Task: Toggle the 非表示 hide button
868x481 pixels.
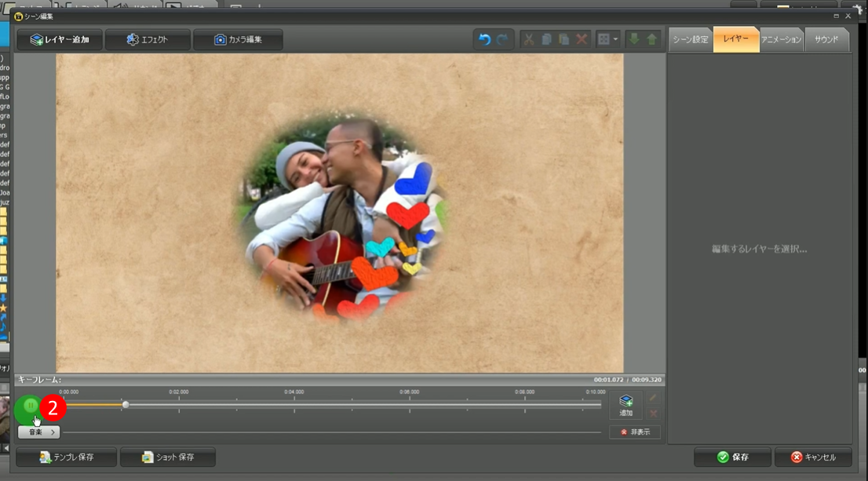Action: (x=635, y=432)
